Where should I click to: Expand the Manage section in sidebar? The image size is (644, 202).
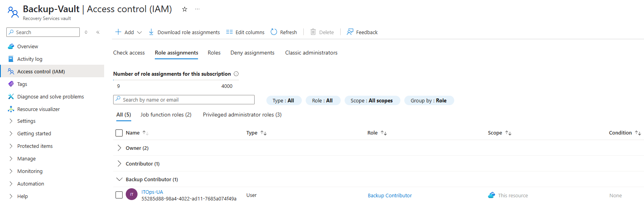pos(11,158)
